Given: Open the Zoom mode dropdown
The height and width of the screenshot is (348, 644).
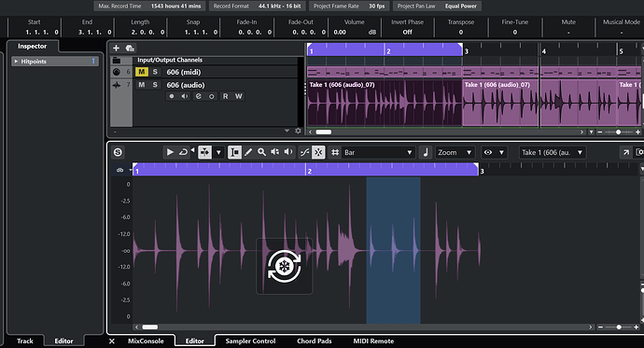Looking at the screenshot, I should (x=455, y=152).
